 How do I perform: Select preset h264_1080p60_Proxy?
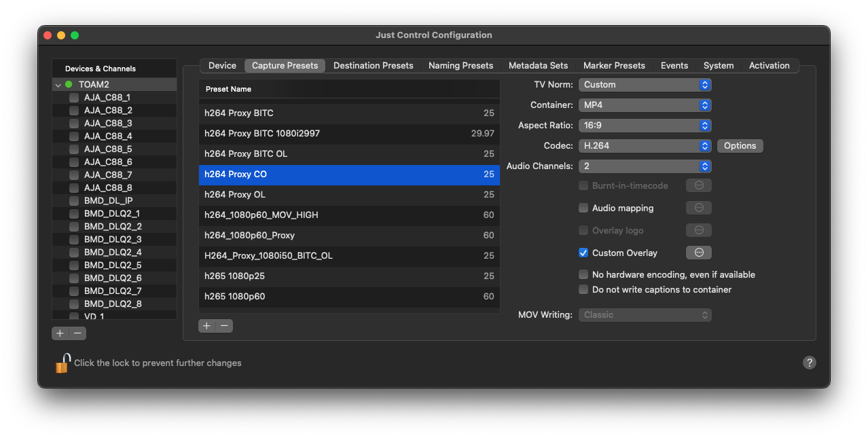pyautogui.click(x=349, y=236)
